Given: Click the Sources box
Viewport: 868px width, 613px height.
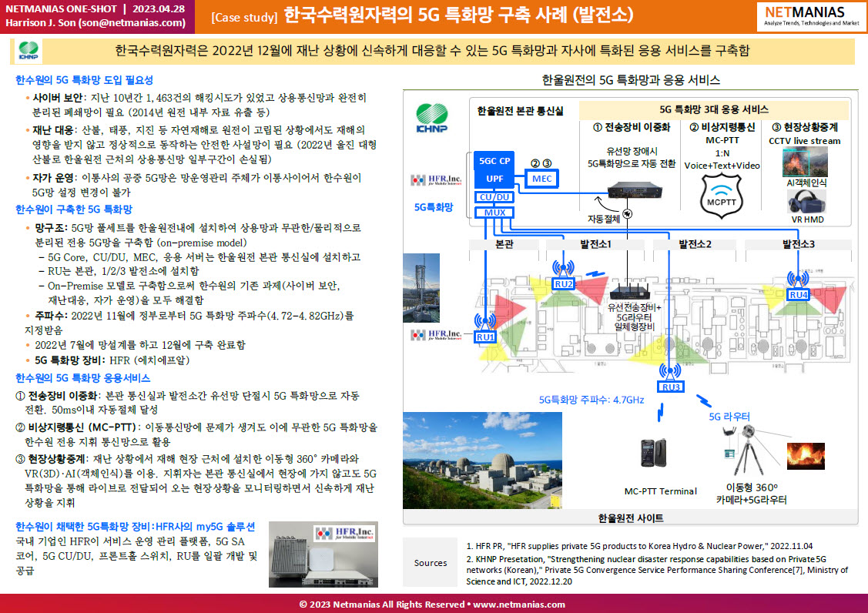Looking at the screenshot, I should [x=430, y=563].
